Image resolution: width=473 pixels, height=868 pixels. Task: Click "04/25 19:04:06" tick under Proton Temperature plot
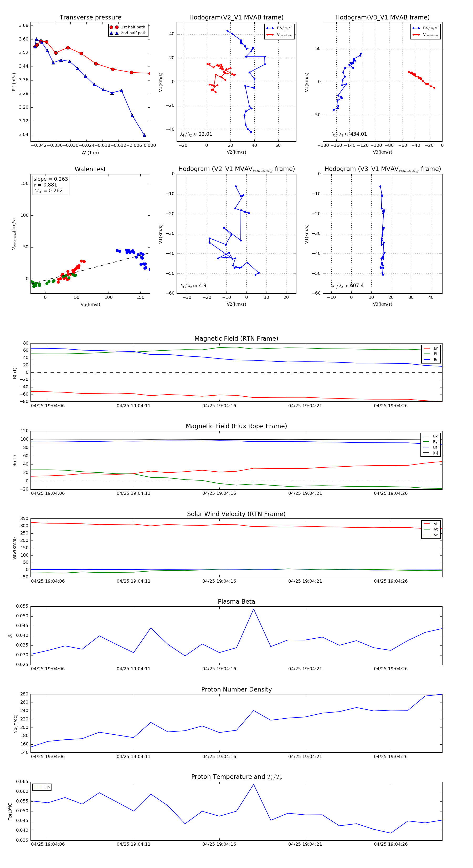coord(48,844)
